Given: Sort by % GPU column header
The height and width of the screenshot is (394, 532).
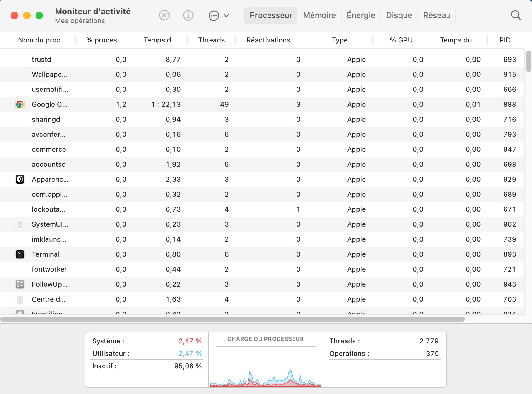Looking at the screenshot, I should click(x=401, y=40).
